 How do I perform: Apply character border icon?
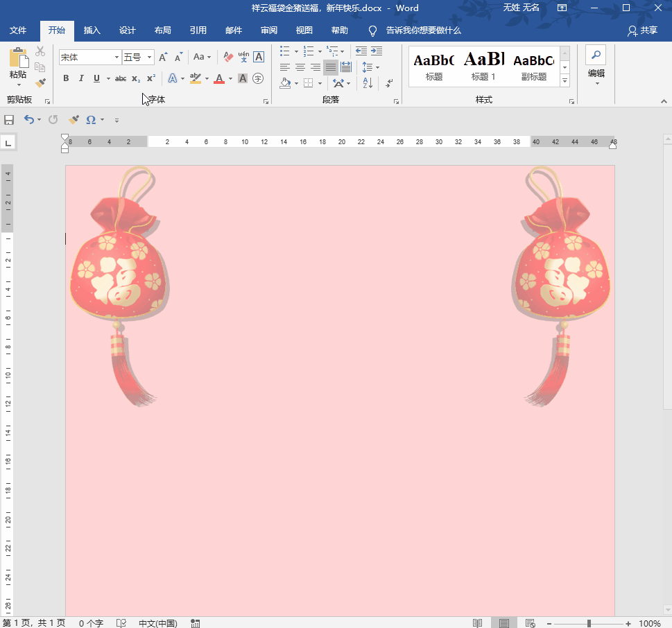pos(259,57)
